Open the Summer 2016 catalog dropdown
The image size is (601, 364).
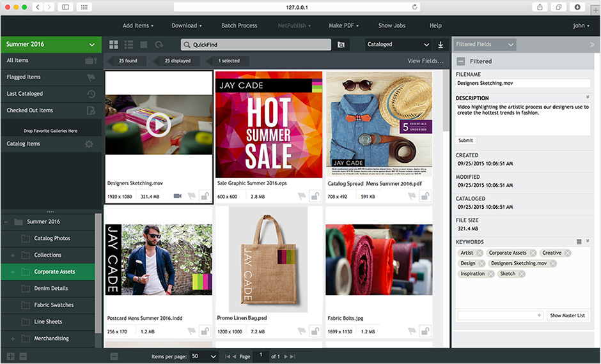[51, 45]
